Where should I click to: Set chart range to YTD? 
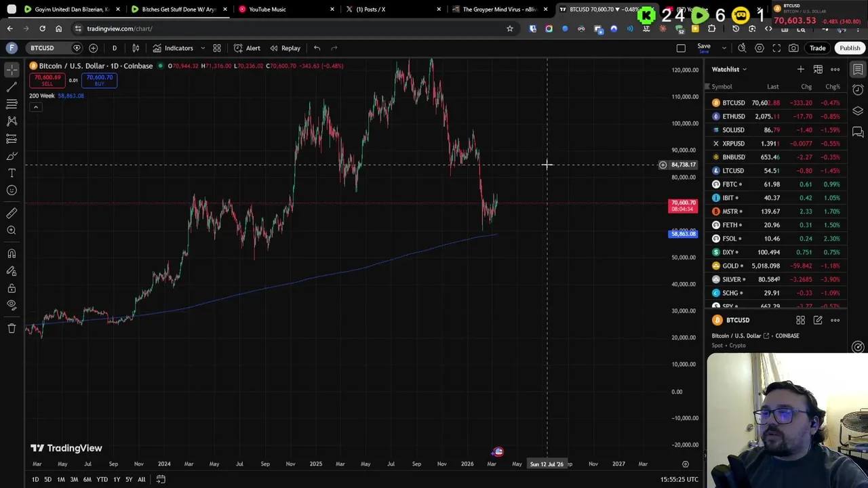[102, 479]
